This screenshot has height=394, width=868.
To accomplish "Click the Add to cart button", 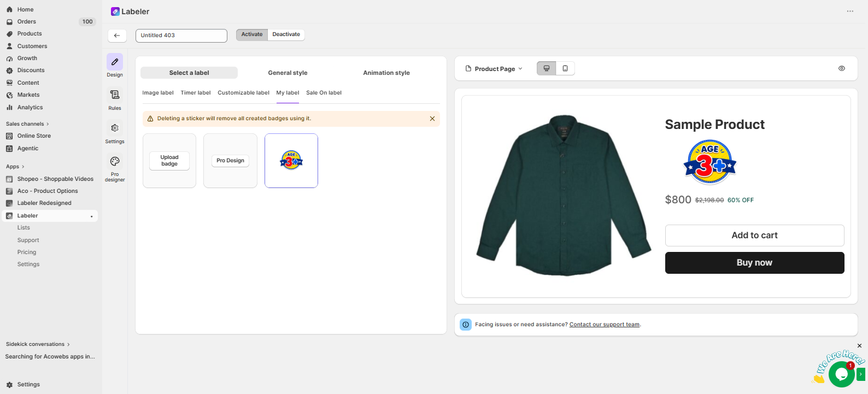I will pyautogui.click(x=754, y=236).
